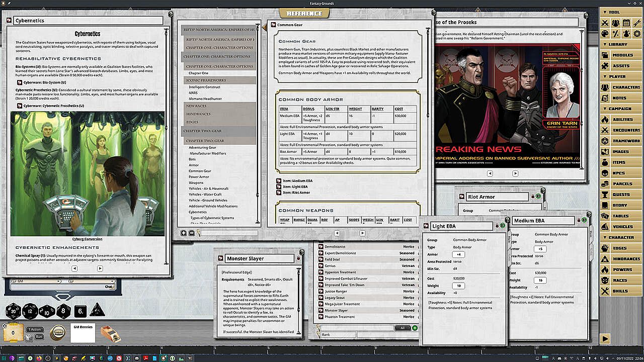Click the card deck box icon
644x362 pixels.
pyautogui.click(x=110, y=334)
